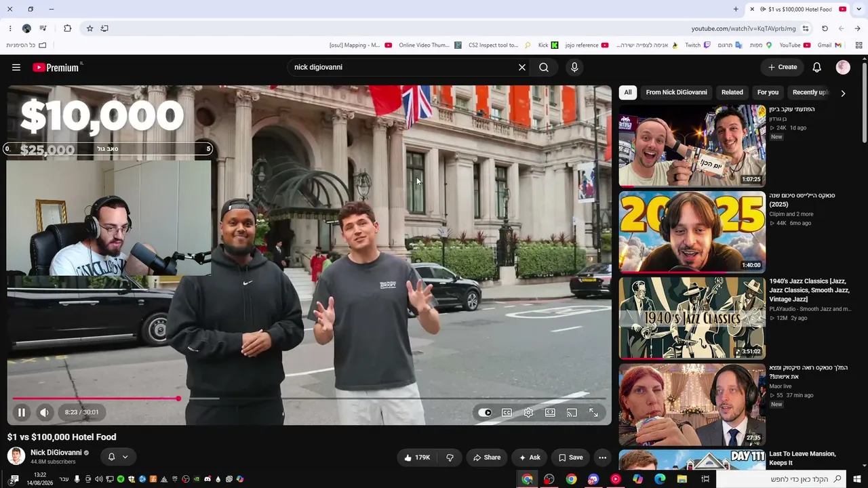
Task: Open the Gmail bookmark
Action: coord(829,45)
